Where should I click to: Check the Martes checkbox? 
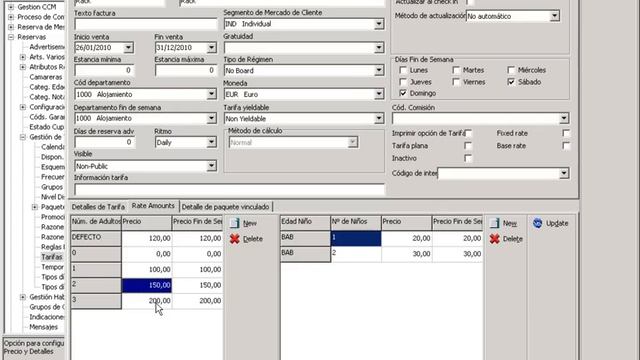(456, 70)
